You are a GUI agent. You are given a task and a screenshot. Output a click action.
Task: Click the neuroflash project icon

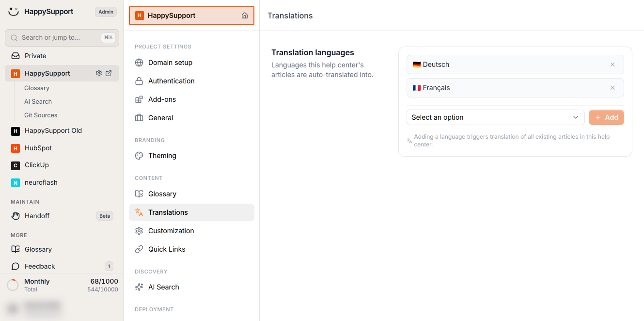click(16, 182)
